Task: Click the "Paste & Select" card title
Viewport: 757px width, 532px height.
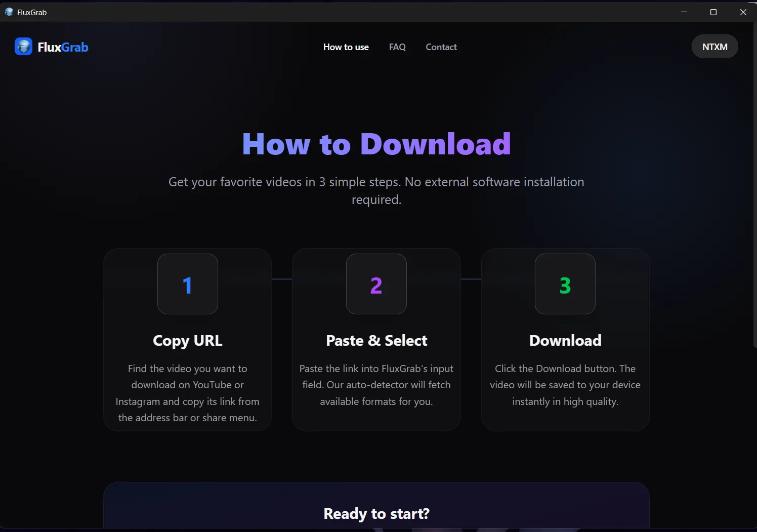Action: [376, 341]
